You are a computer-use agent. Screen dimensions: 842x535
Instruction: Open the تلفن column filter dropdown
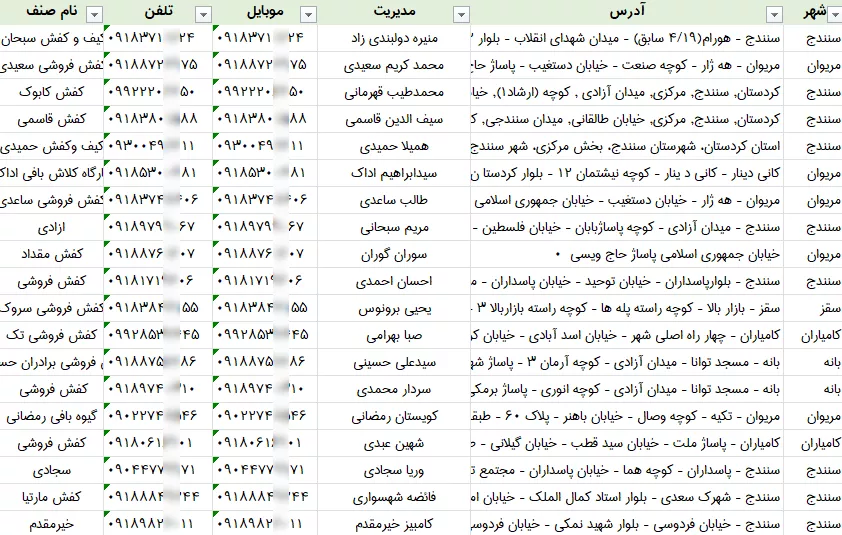pyautogui.click(x=203, y=15)
